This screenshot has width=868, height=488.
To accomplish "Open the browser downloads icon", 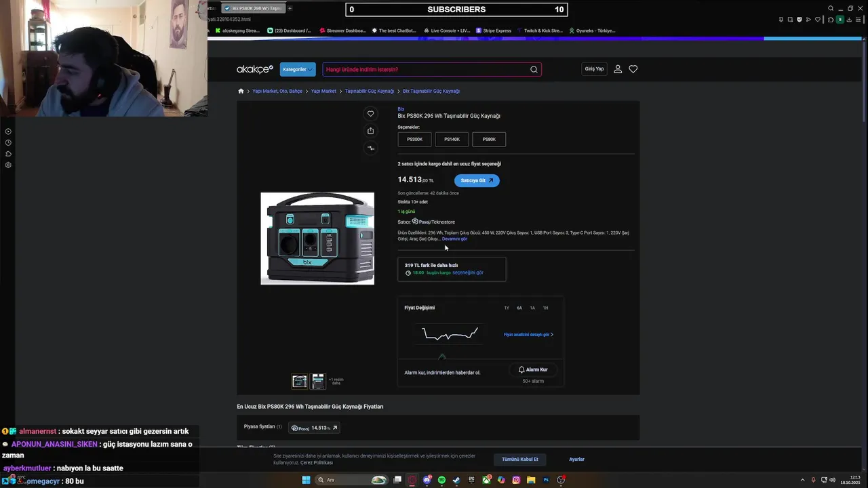I will 849,20.
